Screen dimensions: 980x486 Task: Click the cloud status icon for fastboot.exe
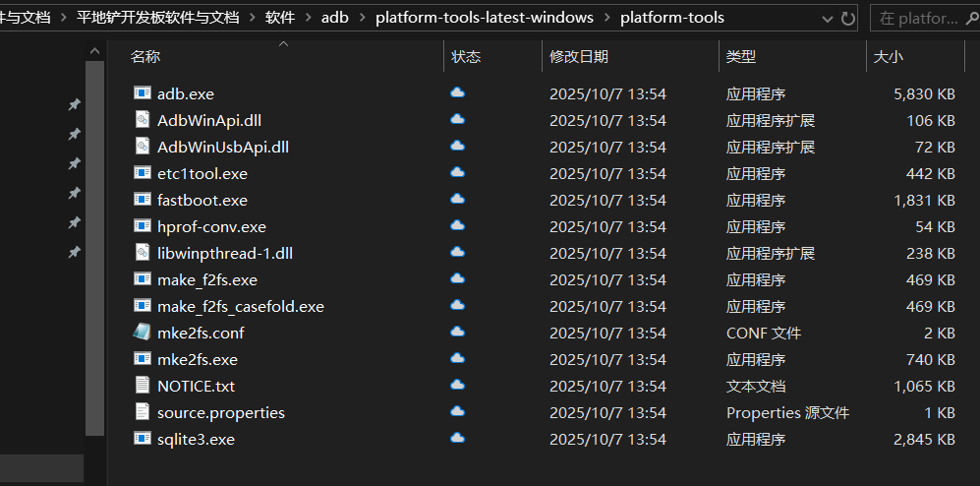pyautogui.click(x=457, y=200)
